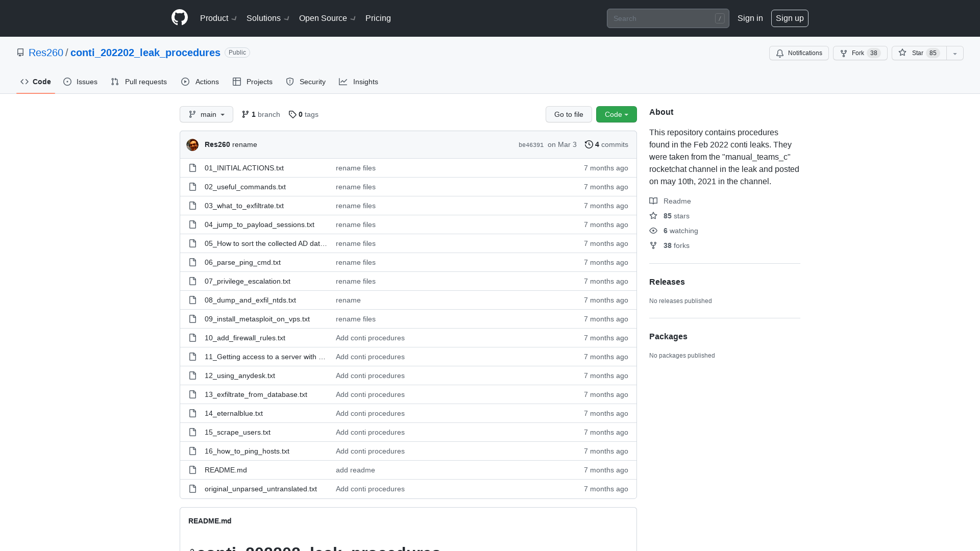Click the eye icon beside 6 watching
The height and width of the screenshot is (551, 980).
tap(653, 231)
